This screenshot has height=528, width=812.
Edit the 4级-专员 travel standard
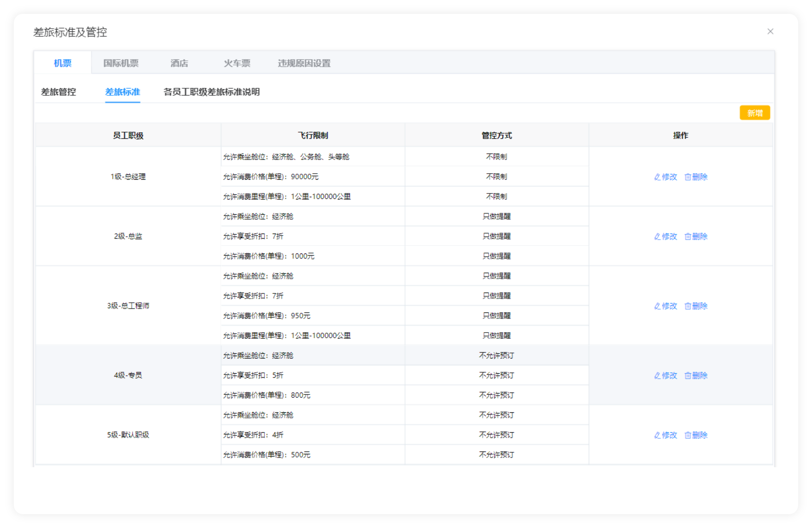[666, 375]
